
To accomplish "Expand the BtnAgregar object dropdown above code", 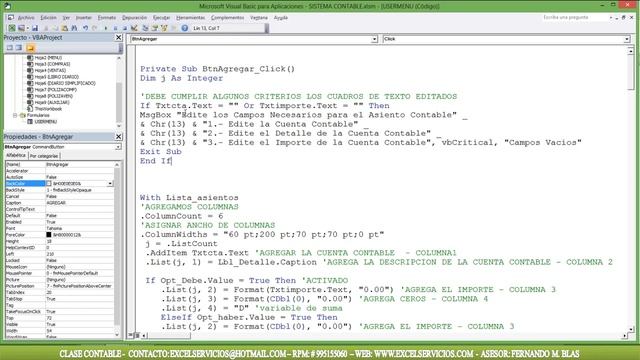I will [x=374, y=39].
